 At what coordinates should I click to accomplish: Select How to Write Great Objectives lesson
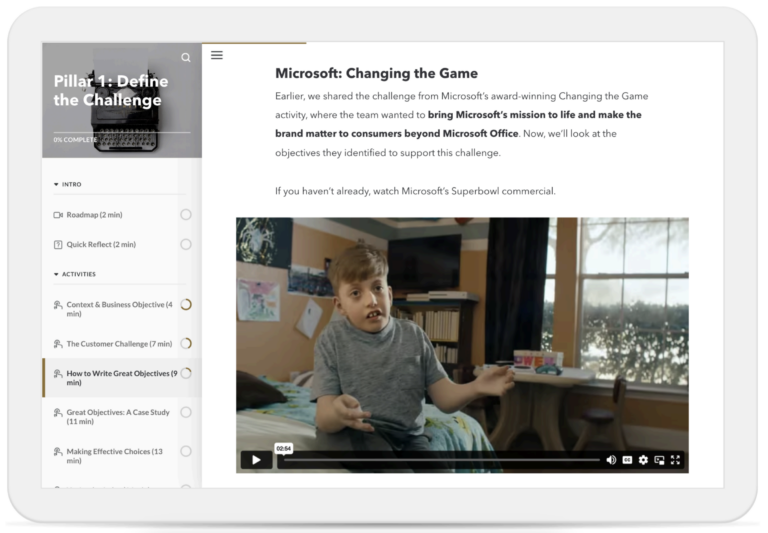[x=122, y=378]
